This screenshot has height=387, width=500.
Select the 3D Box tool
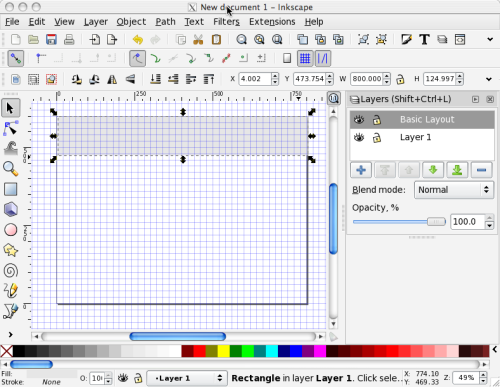[x=10, y=210]
